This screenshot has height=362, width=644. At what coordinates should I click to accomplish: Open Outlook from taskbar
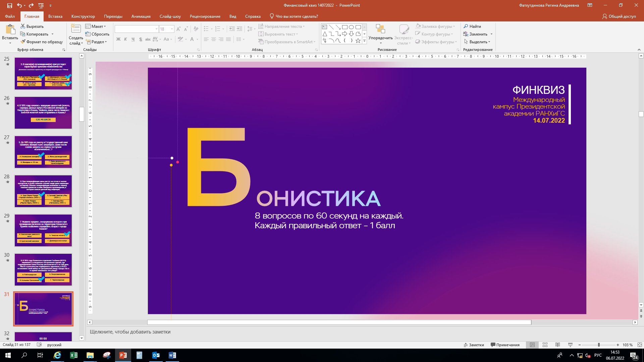point(156,355)
